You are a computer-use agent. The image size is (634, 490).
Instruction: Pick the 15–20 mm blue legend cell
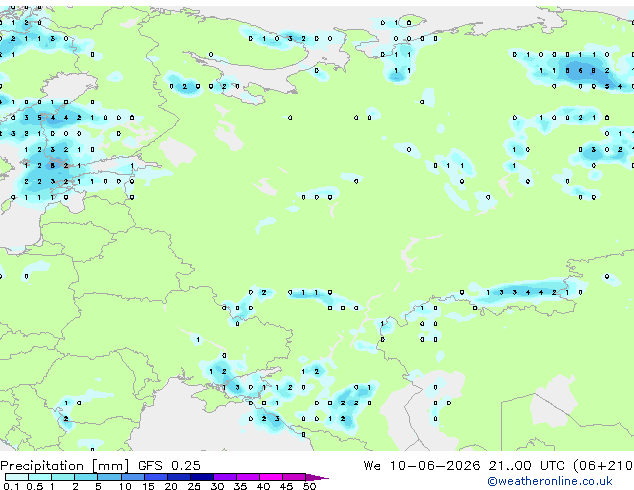click(x=156, y=477)
